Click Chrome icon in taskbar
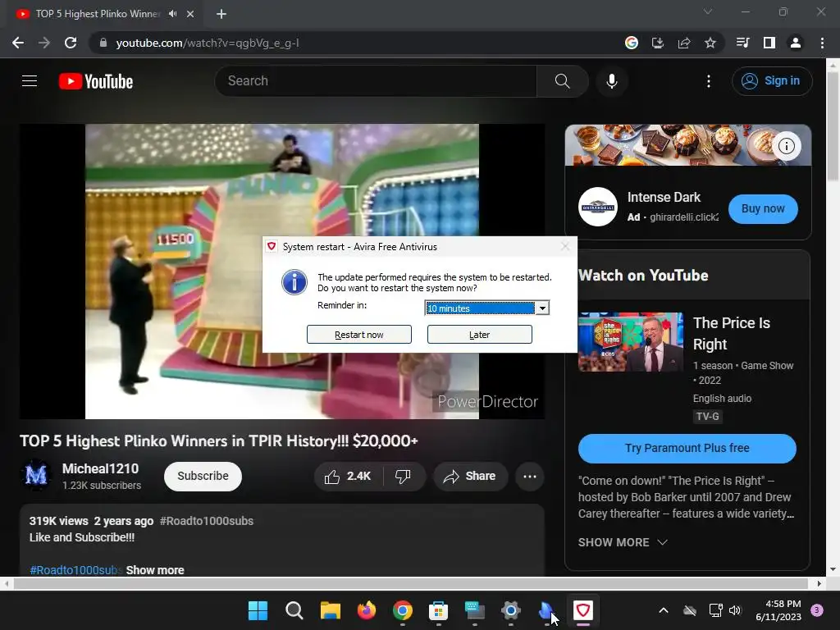 [402, 610]
